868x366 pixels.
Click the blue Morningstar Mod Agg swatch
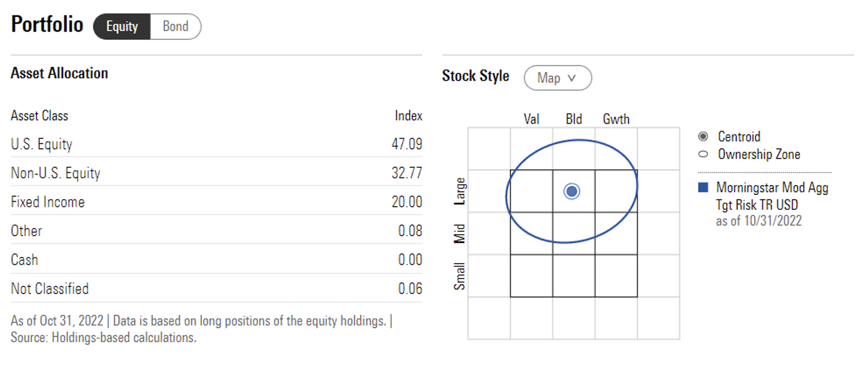tap(703, 187)
